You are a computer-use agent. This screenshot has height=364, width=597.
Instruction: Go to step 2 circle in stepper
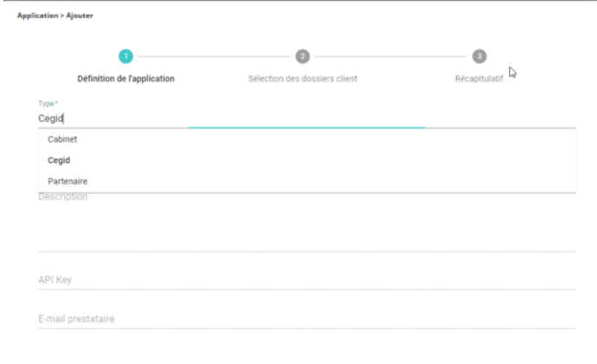303,56
